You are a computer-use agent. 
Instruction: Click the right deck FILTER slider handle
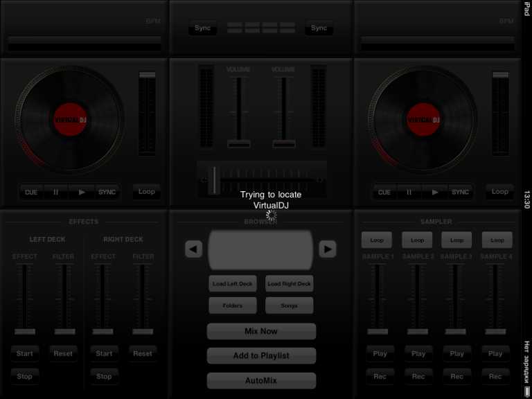(143, 332)
